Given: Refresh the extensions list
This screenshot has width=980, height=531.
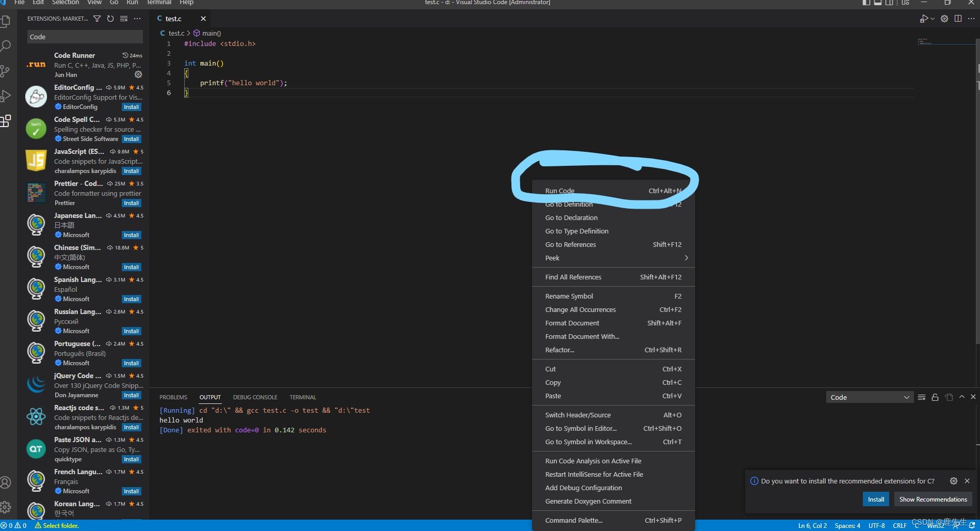Looking at the screenshot, I should coord(110,19).
